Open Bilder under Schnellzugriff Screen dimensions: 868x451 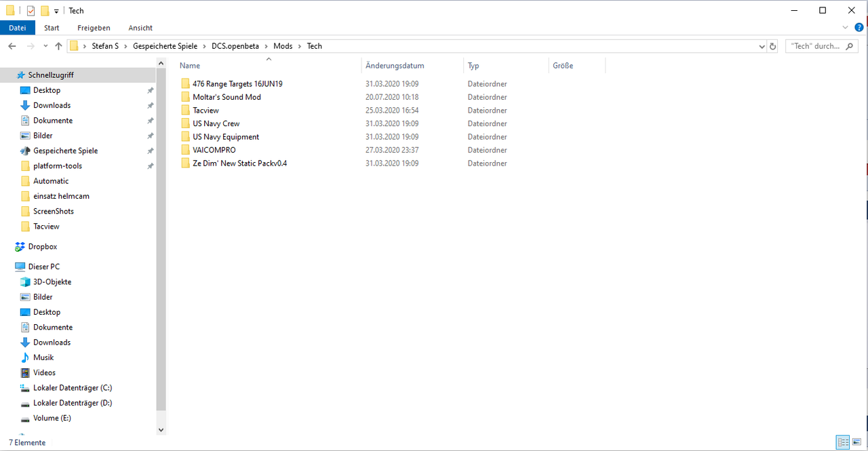(43, 136)
